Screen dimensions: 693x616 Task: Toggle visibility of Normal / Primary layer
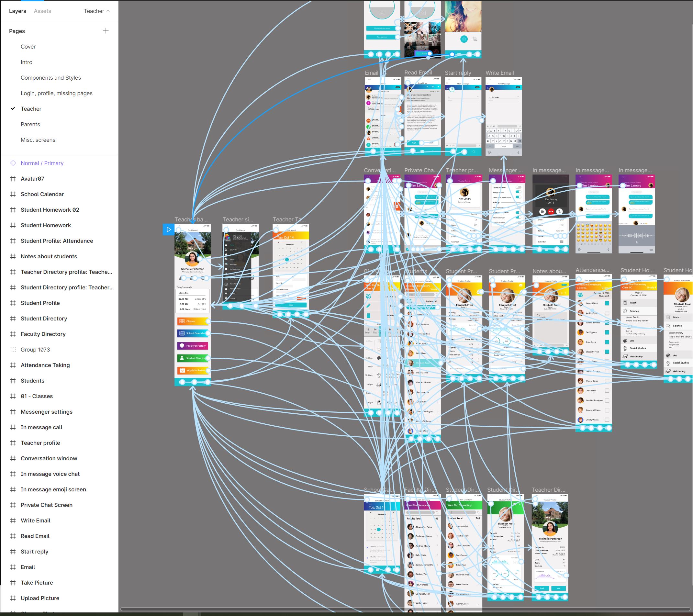tap(107, 162)
